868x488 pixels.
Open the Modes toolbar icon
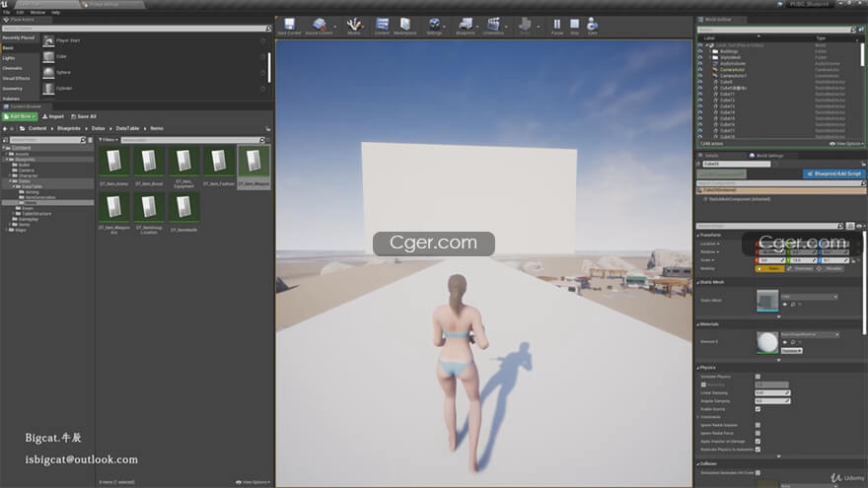pos(354,25)
